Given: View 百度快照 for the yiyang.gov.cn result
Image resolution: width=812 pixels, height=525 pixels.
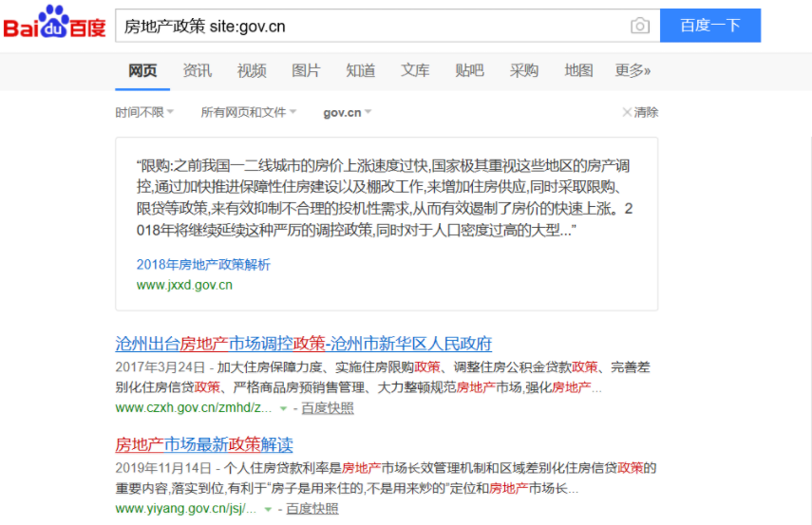Looking at the screenshot, I should coord(312,509).
